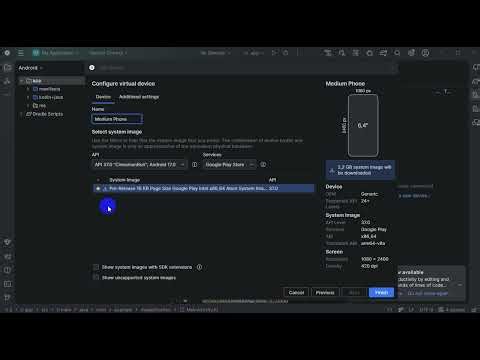Open notifications icon on right sidebar
480x360 pixels.
(476, 68)
